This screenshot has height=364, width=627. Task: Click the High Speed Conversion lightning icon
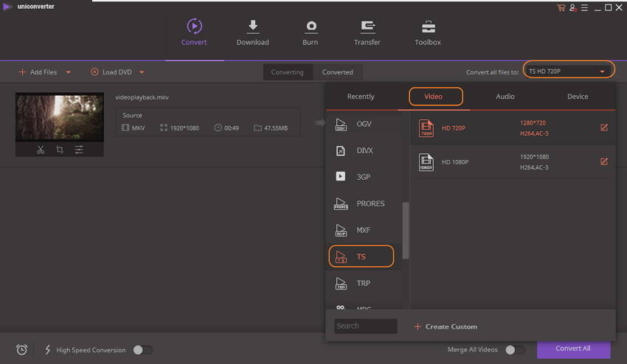point(48,350)
